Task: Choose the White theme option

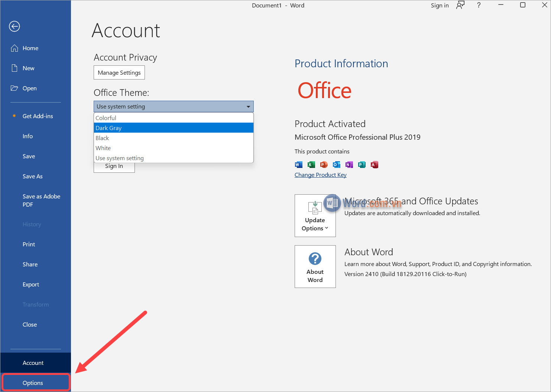Action: click(x=174, y=148)
